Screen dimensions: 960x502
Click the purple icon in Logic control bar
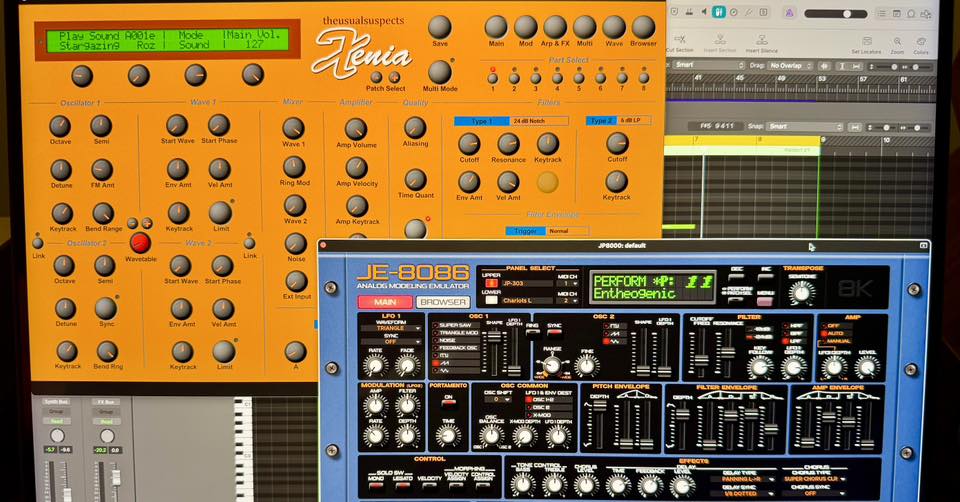[x=789, y=13]
